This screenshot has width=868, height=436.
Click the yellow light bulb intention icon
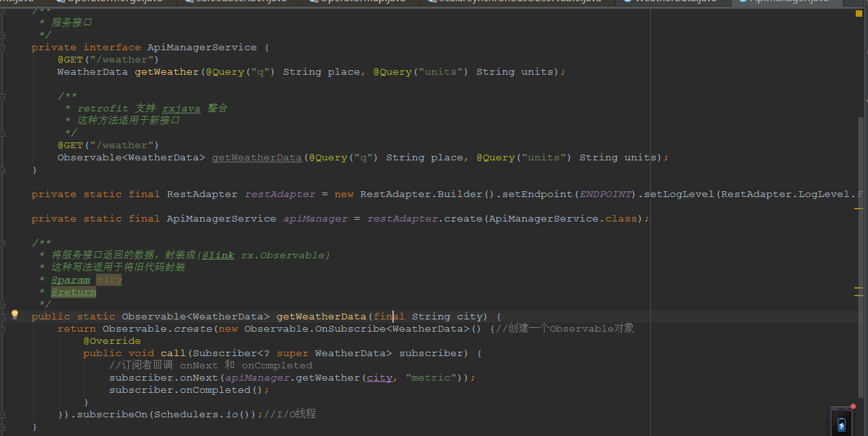pyautogui.click(x=15, y=315)
